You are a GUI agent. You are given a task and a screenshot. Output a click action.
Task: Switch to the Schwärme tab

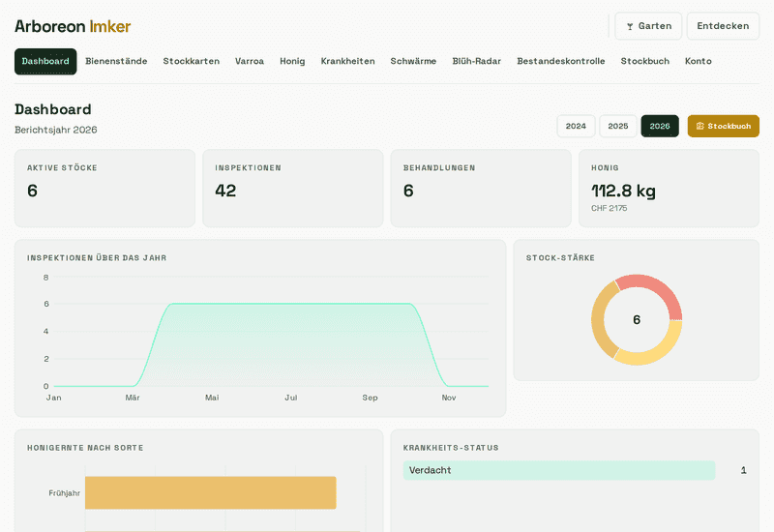[x=413, y=61]
